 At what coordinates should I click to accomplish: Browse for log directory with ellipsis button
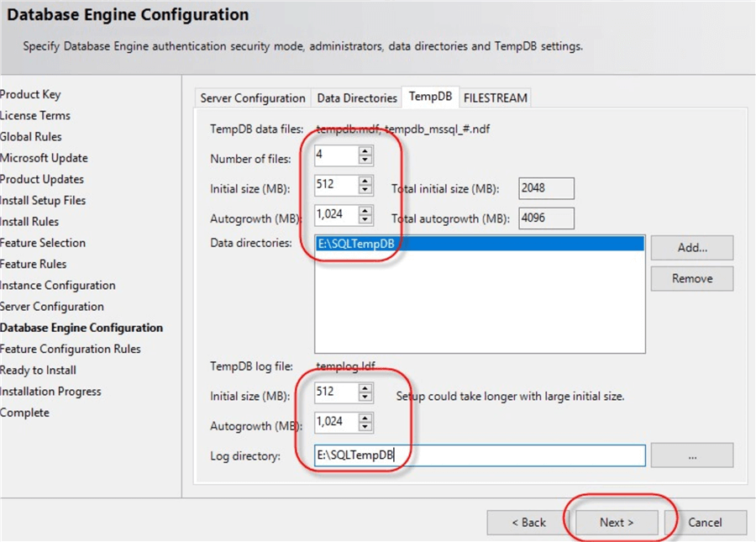coord(691,455)
